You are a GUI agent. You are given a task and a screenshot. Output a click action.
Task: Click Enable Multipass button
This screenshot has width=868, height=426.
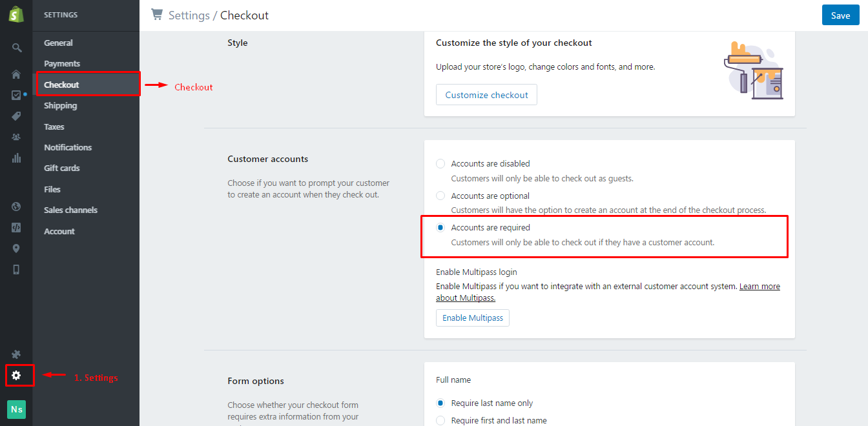pos(473,318)
